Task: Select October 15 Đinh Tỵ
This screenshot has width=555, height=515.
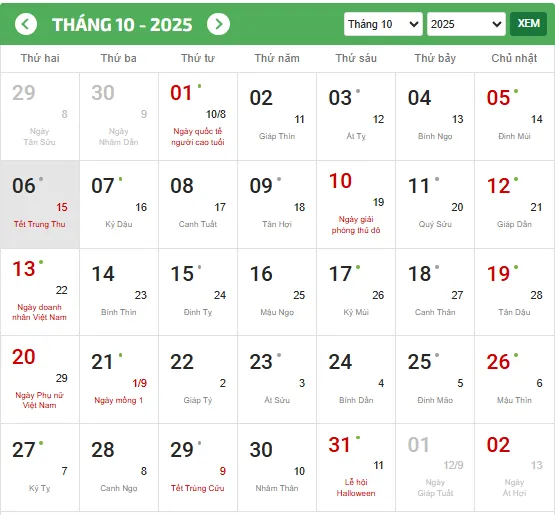Action: click(198, 292)
